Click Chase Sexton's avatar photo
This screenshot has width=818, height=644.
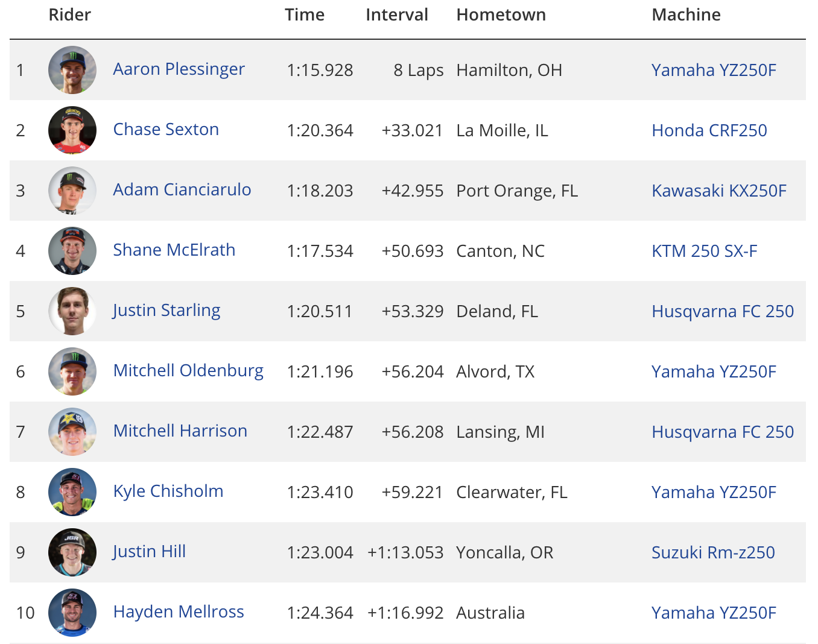click(x=72, y=130)
